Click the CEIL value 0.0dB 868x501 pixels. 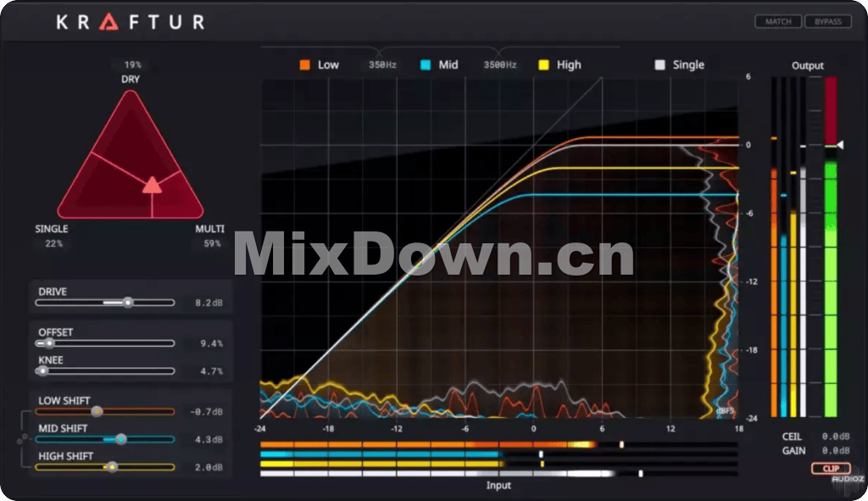[836, 437]
